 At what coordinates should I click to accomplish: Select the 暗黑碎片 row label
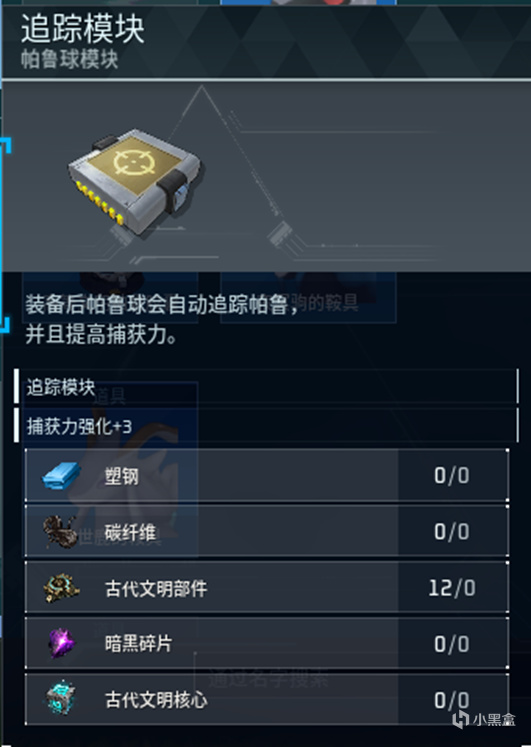coord(139,644)
